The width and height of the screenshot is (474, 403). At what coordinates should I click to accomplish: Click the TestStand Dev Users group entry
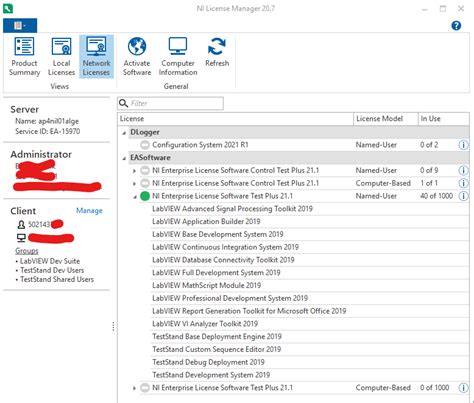[52, 270]
